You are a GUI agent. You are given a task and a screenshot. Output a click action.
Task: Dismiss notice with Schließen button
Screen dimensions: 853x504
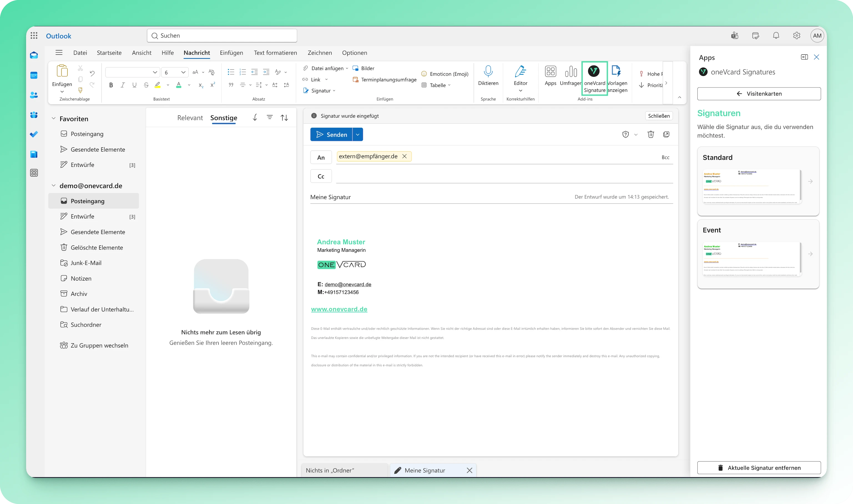click(x=659, y=116)
